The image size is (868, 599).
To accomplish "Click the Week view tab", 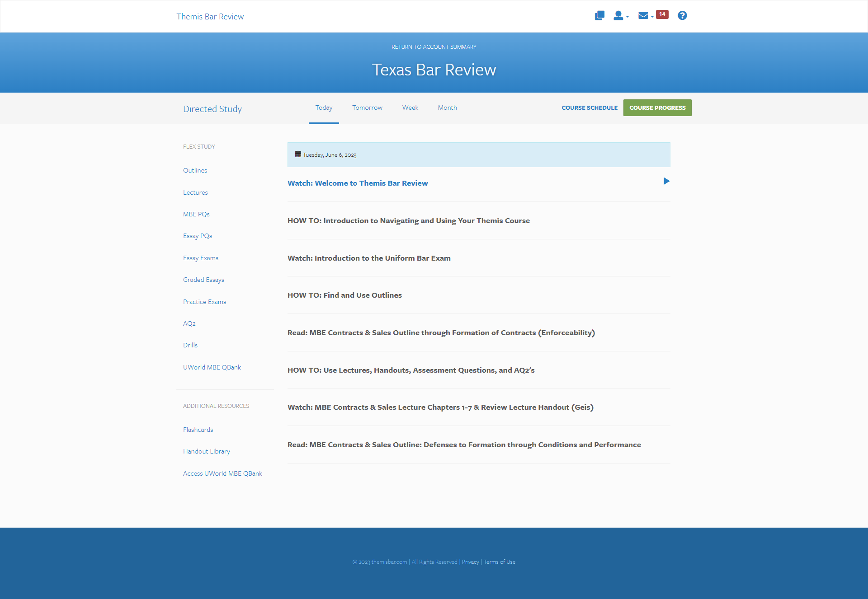I will 410,108.
